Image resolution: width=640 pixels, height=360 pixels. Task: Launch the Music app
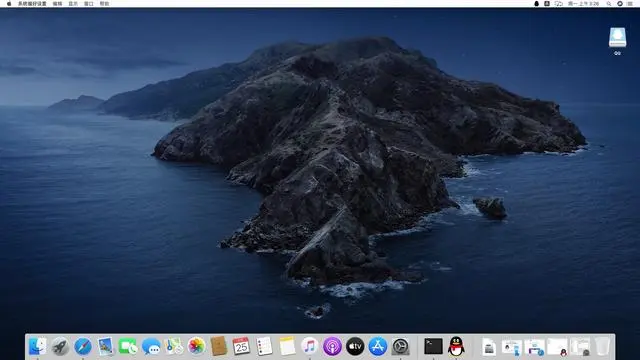pyautogui.click(x=309, y=346)
